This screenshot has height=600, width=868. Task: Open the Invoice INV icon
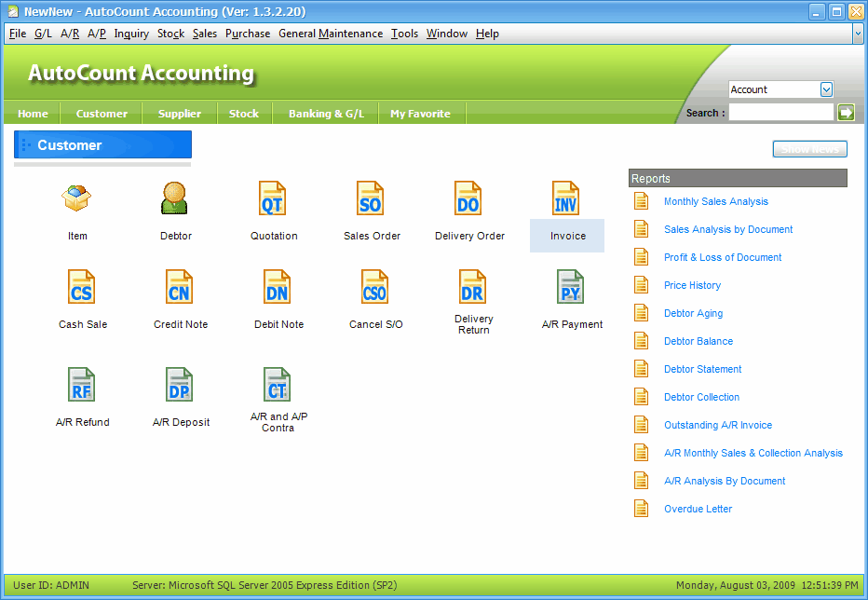tap(566, 198)
